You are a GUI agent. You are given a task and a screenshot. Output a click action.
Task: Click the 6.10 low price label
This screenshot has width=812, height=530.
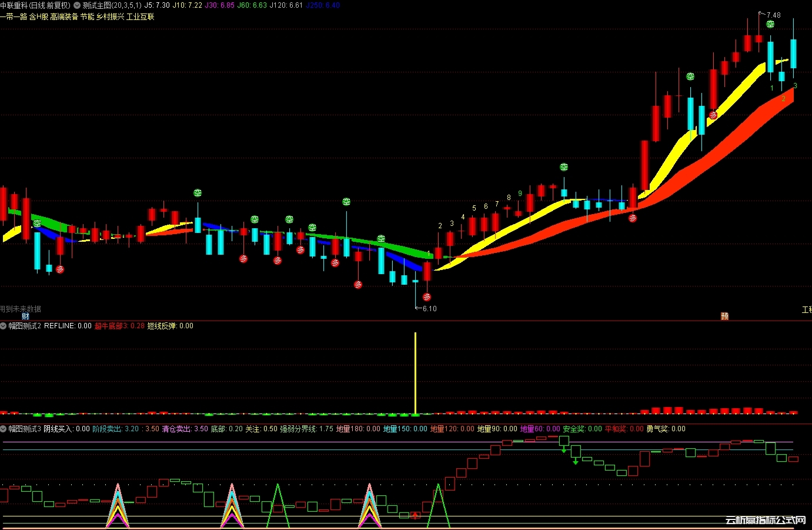(x=430, y=309)
